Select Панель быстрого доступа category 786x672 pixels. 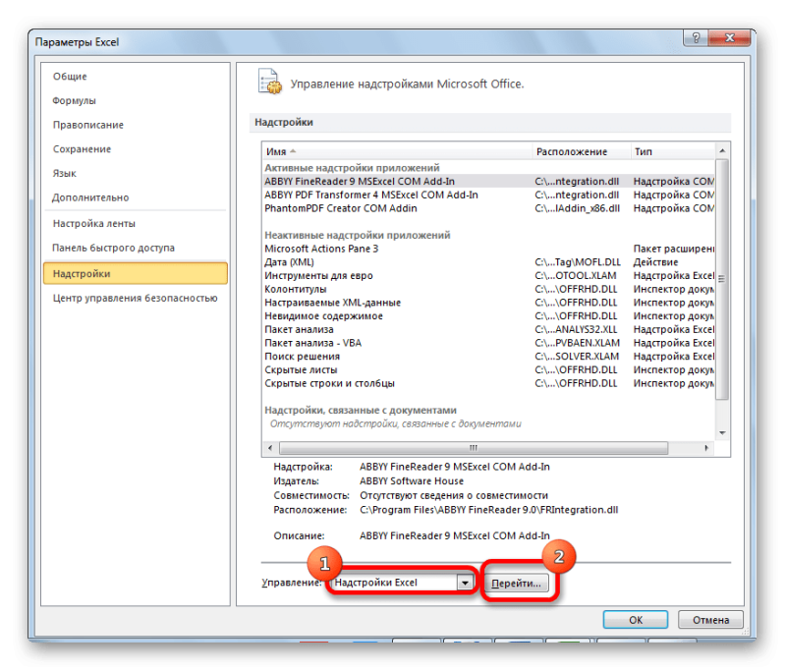pos(114,248)
